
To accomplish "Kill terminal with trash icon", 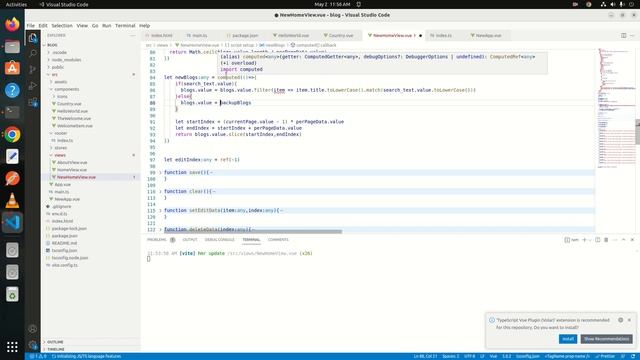I will (606, 240).
